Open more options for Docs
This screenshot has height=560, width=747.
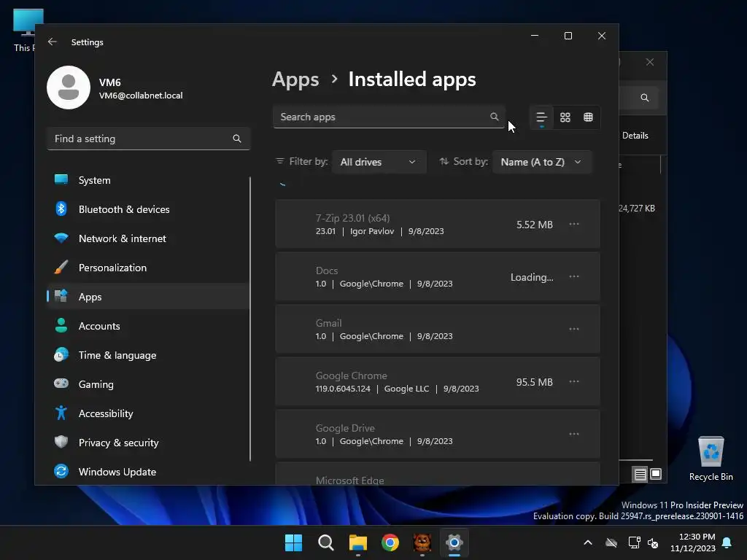[574, 276]
